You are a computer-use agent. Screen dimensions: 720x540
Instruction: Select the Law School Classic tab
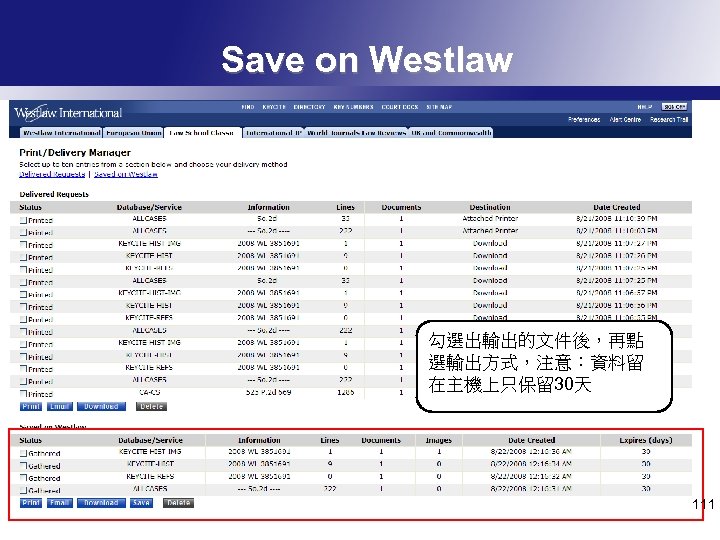pos(202,133)
